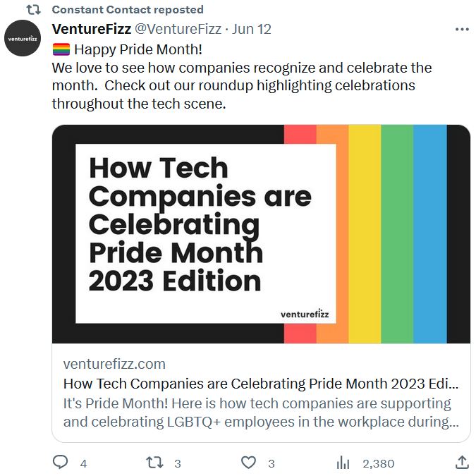476x476 pixels.
Task: Like the tweet with the heart icon
Action: point(248,463)
